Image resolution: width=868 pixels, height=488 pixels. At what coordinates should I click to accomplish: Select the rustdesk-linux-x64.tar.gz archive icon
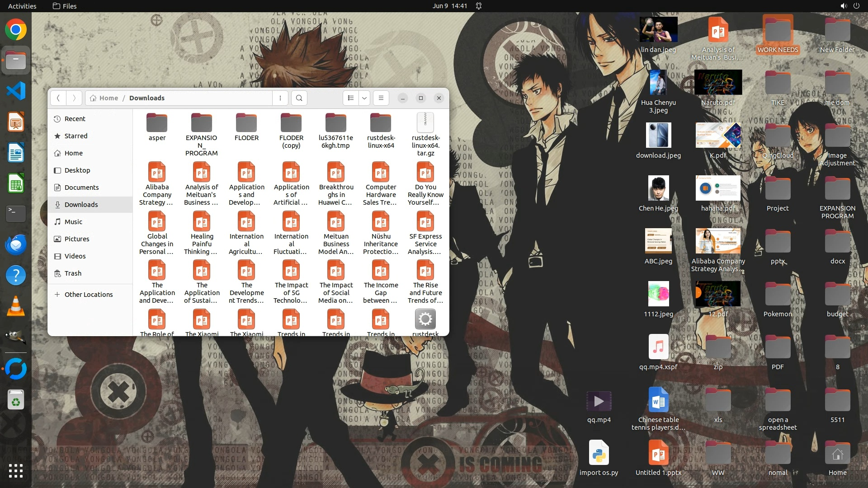pyautogui.click(x=425, y=122)
